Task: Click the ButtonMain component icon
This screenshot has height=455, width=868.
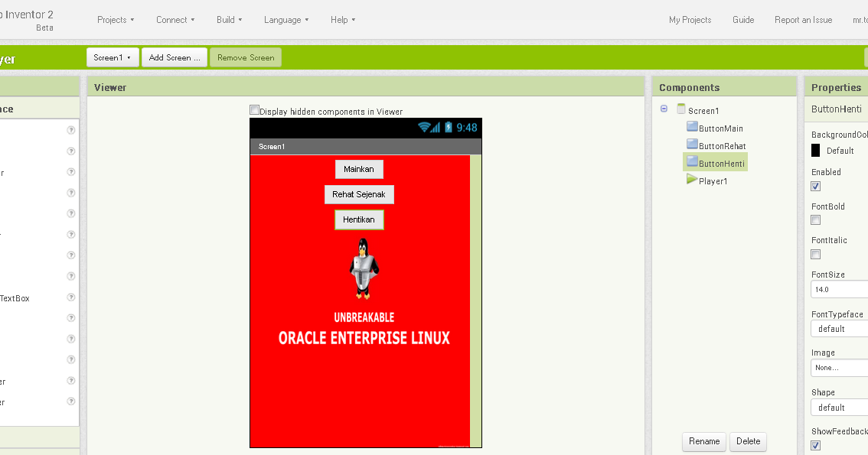Action: pos(692,127)
